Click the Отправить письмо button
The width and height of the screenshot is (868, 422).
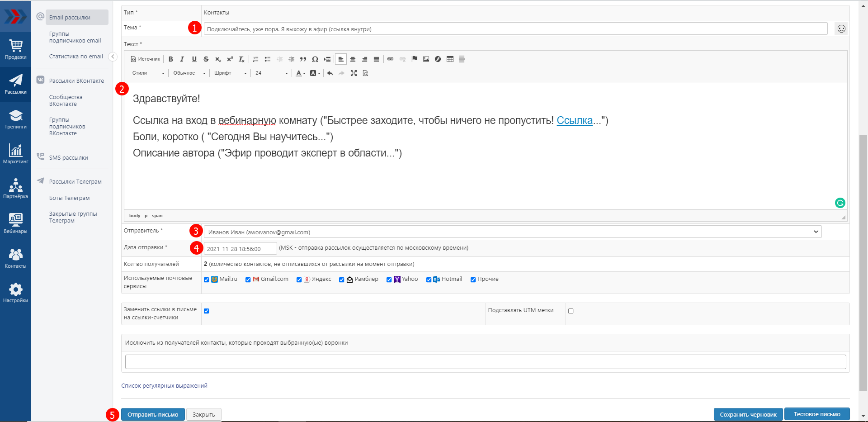pyautogui.click(x=153, y=415)
